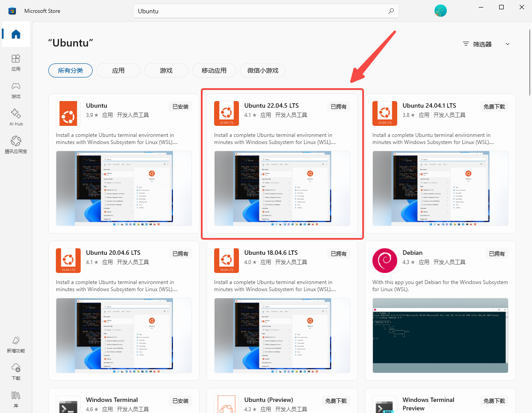Open AI Hub in the sidebar
This screenshot has width=532, height=413.
(x=16, y=117)
